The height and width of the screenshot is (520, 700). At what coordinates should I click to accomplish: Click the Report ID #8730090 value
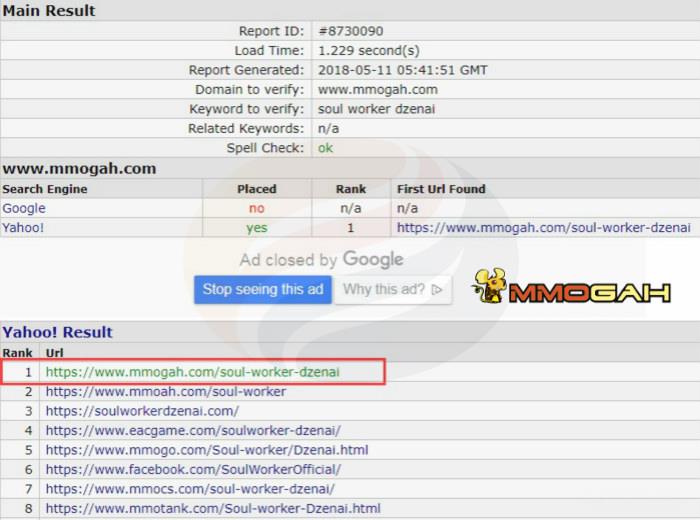pyautogui.click(x=350, y=31)
